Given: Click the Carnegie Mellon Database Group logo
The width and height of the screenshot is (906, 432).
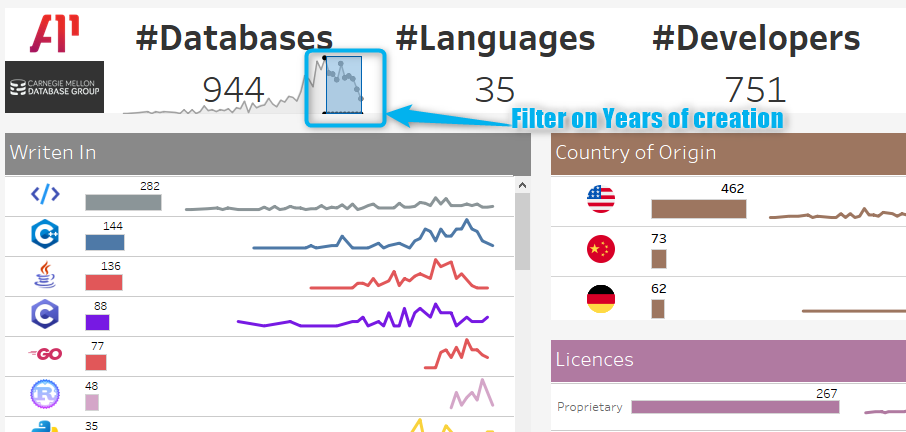Looking at the screenshot, I should [54, 87].
